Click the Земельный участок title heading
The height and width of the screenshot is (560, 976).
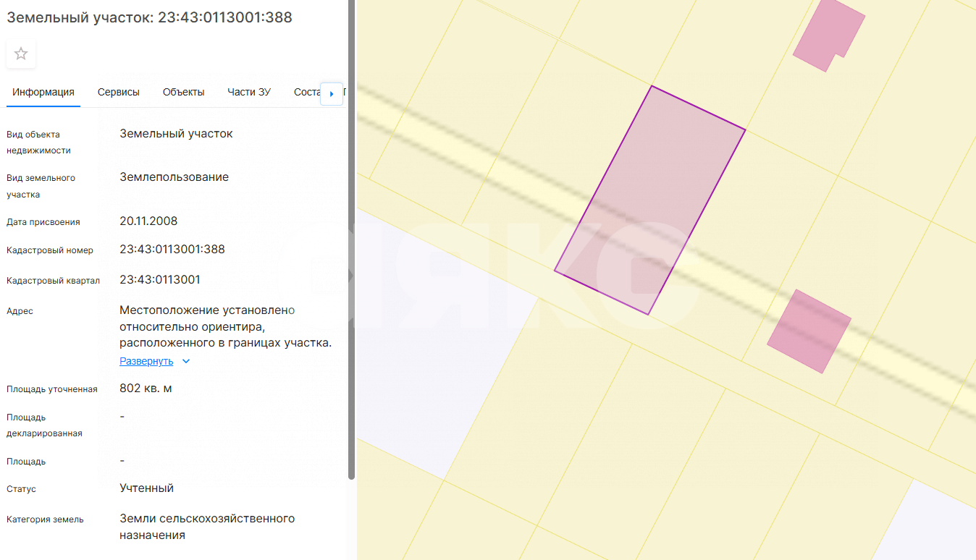pyautogui.click(x=149, y=17)
